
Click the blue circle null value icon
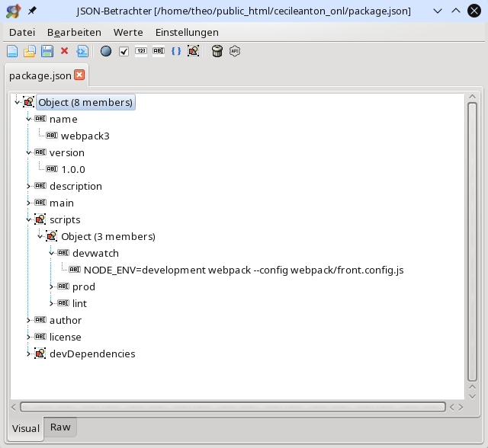click(x=106, y=51)
